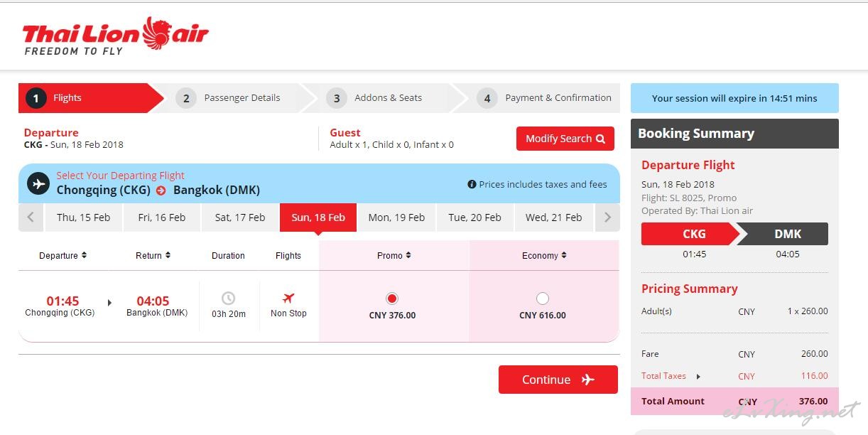This screenshot has height=435, width=868.
Task: Sort by Economy fare column
Action: (x=544, y=255)
